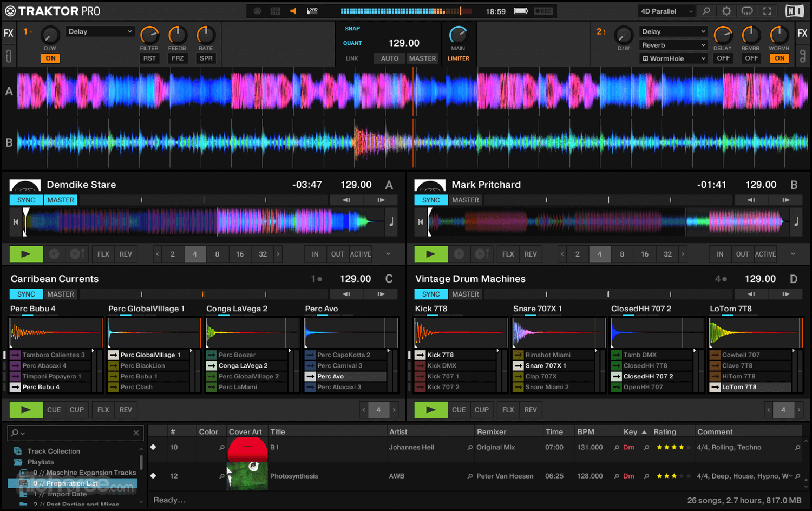Click CUE on Remix Deck C

tap(54, 410)
